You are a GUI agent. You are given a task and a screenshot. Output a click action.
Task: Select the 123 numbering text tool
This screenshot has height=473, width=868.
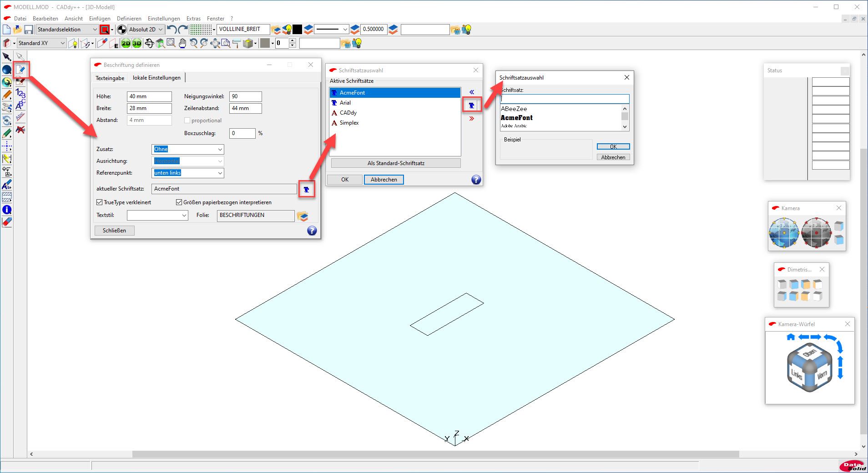click(x=20, y=93)
